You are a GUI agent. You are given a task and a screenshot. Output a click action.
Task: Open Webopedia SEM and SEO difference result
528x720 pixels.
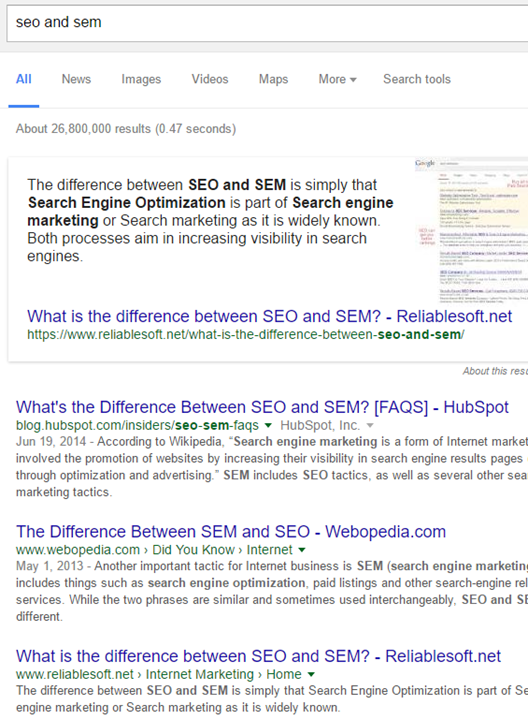click(231, 531)
